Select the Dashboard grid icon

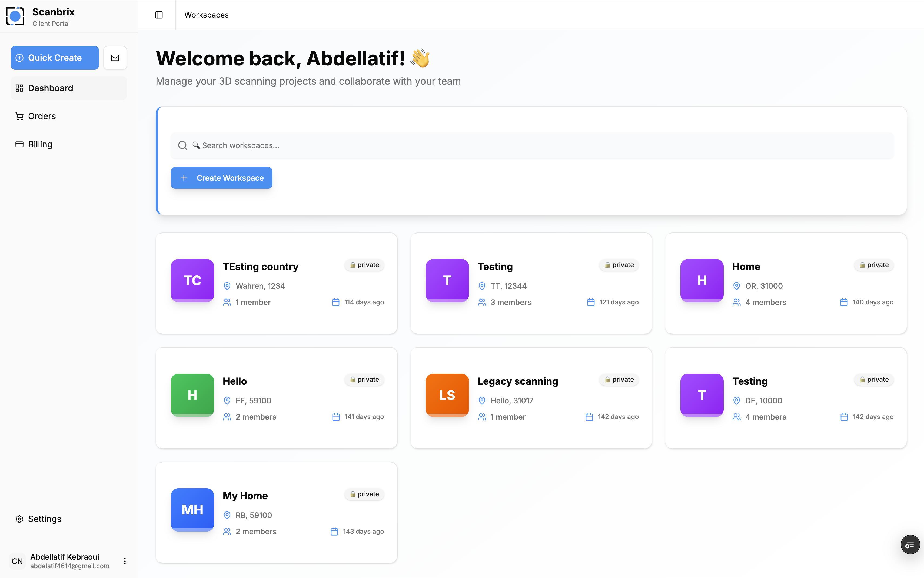(x=19, y=88)
